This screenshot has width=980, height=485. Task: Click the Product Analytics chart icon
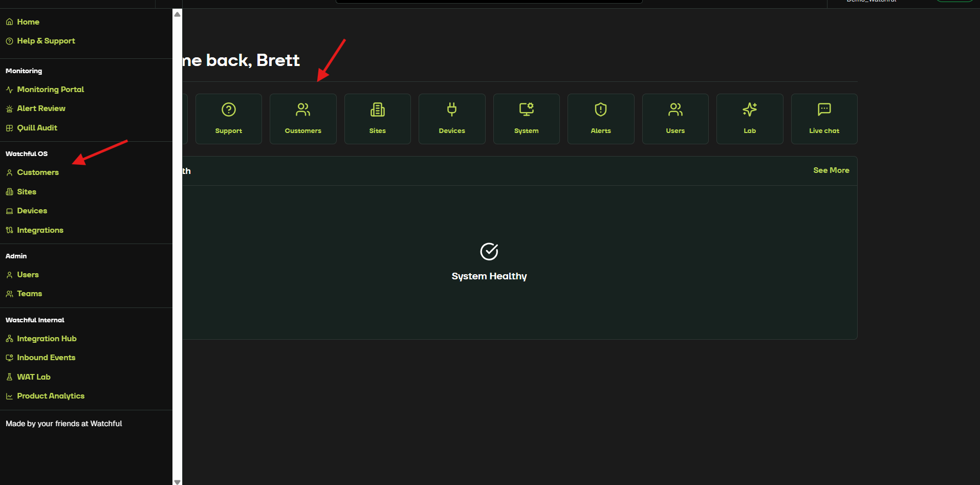point(9,396)
